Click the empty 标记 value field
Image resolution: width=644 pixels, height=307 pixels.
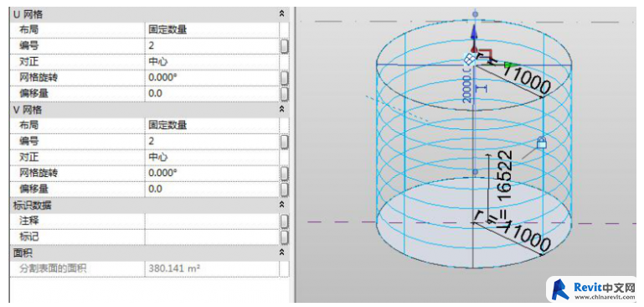click(x=212, y=237)
